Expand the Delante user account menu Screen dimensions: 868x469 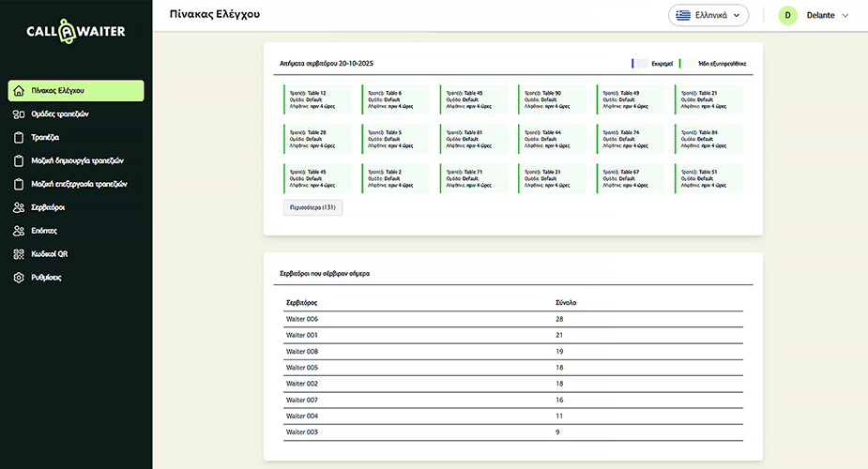coord(845,16)
